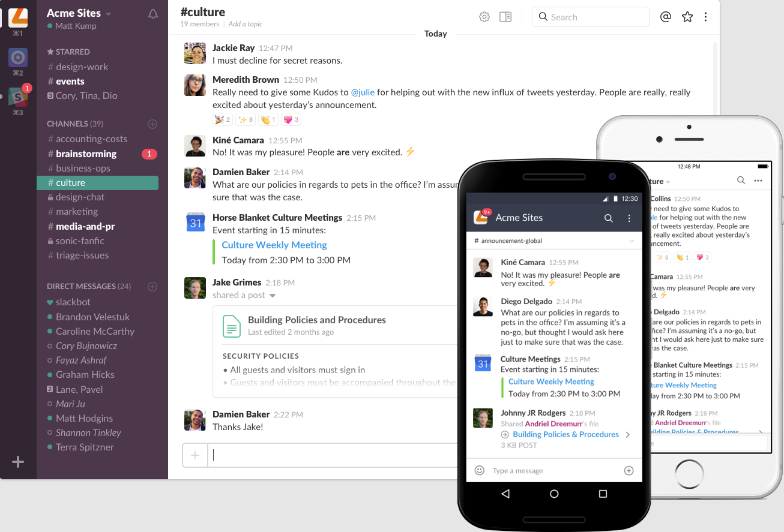The width and height of the screenshot is (784, 532).
Task: Tap emoji smiley on Android message bar
Action: [479, 470]
